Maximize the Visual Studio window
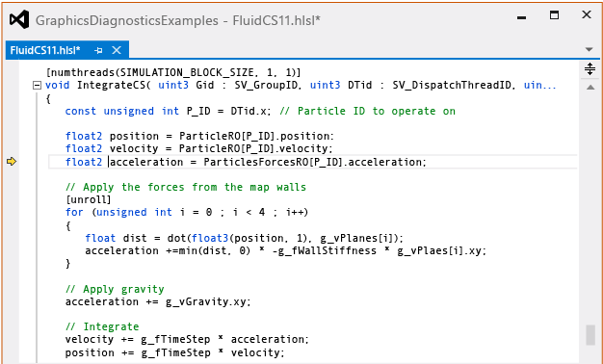Viewport: 603px width, 364px height. coord(554,15)
